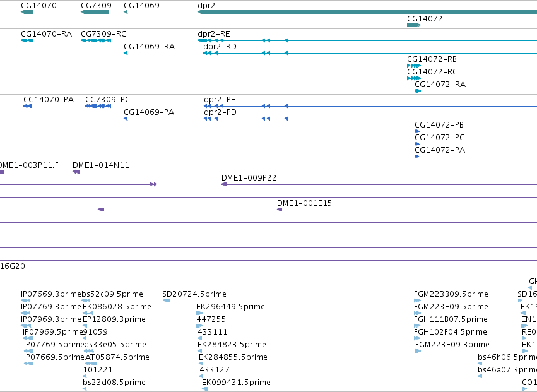Select feature label 433127
This screenshot has height=392, width=537.
[x=215, y=370]
